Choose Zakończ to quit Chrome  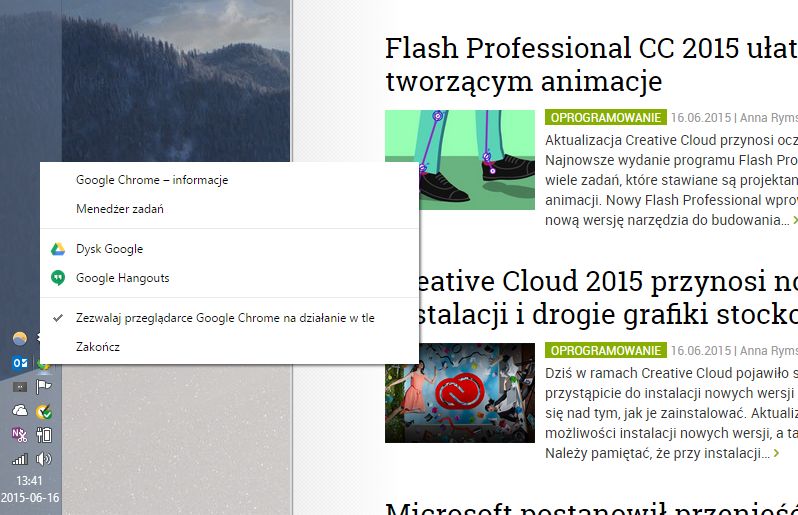pyautogui.click(x=229, y=347)
